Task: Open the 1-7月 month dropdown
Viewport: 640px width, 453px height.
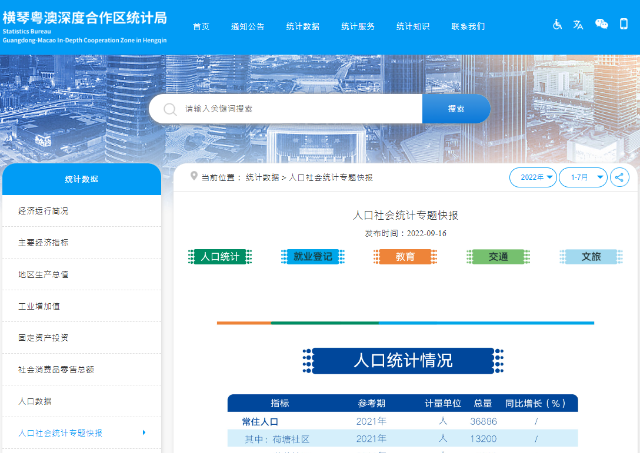Action: [583, 178]
